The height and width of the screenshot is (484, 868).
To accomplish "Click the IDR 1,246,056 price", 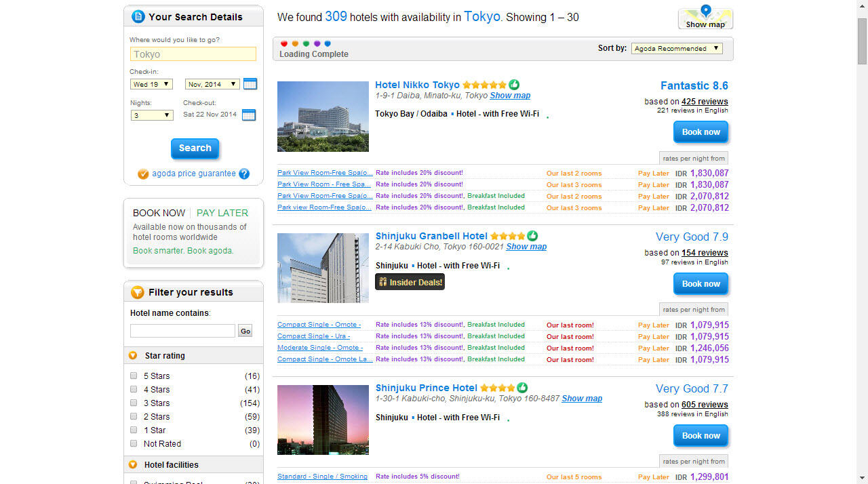I will pos(702,348).
